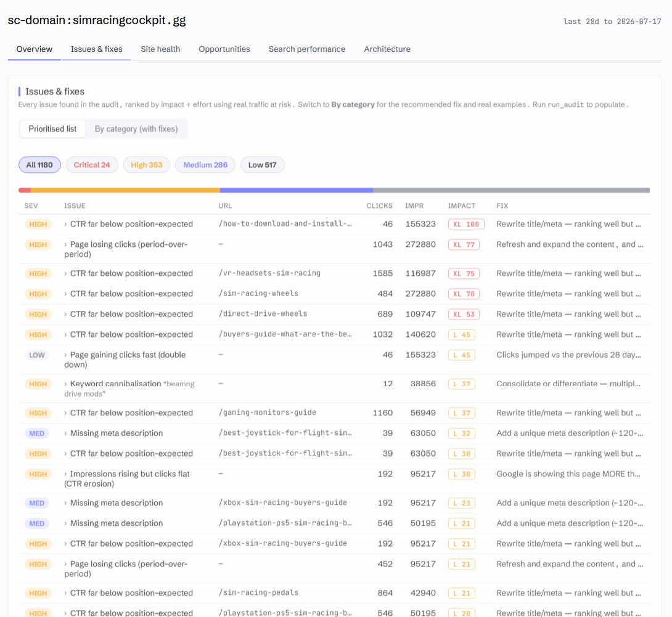The image size is (672, 617).
Task: Sort by the URL column header
Action: [225, 206]
